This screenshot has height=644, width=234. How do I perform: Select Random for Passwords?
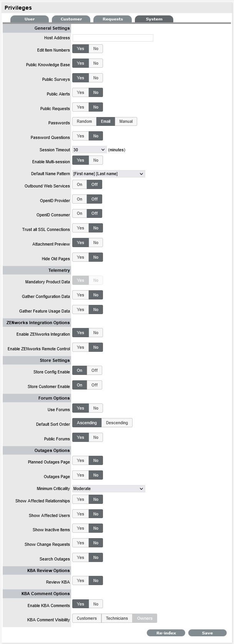(x=84, y=122)
